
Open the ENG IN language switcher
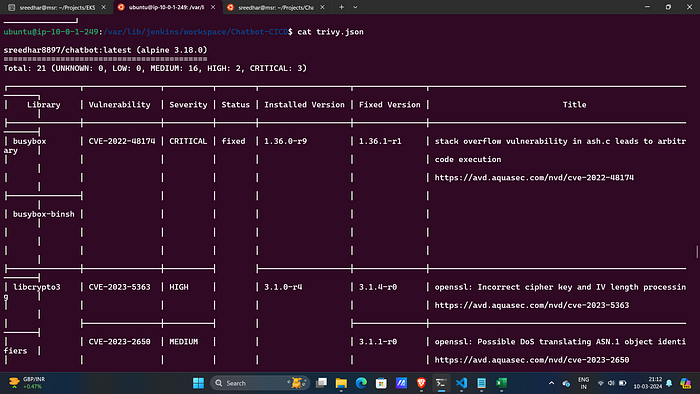[x=583, y=383]
